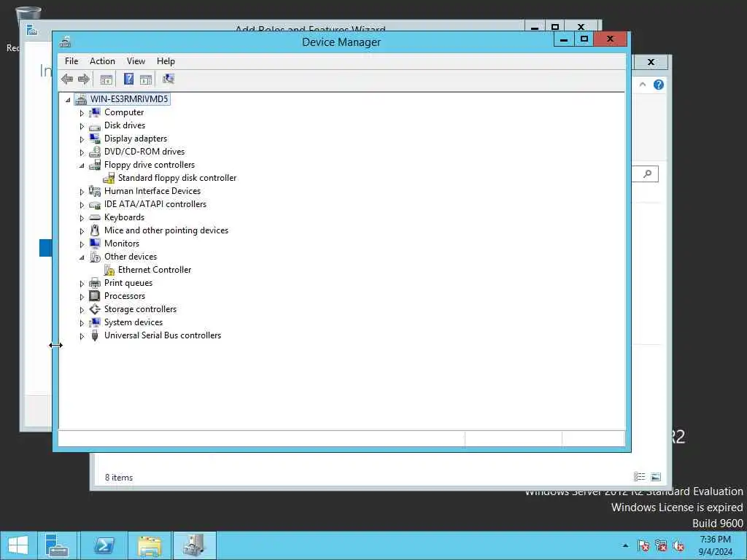Expand the System devices node arrow

(82, 323)
